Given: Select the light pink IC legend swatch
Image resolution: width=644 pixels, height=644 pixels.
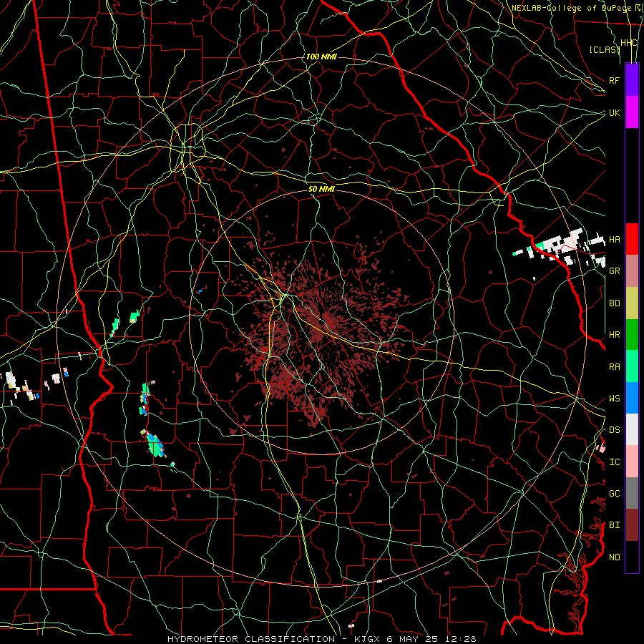Looking at the screenshot, I should tap(632, 462).
